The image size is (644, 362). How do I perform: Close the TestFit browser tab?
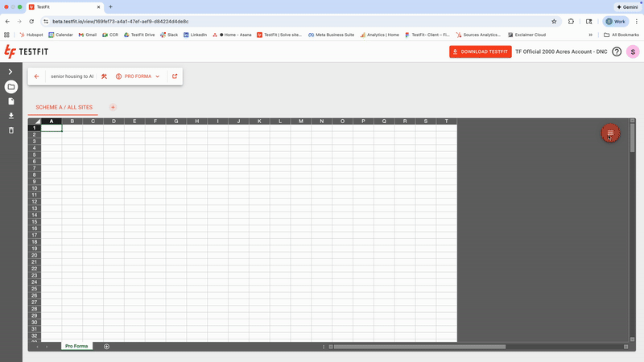(x=98, y=7)
